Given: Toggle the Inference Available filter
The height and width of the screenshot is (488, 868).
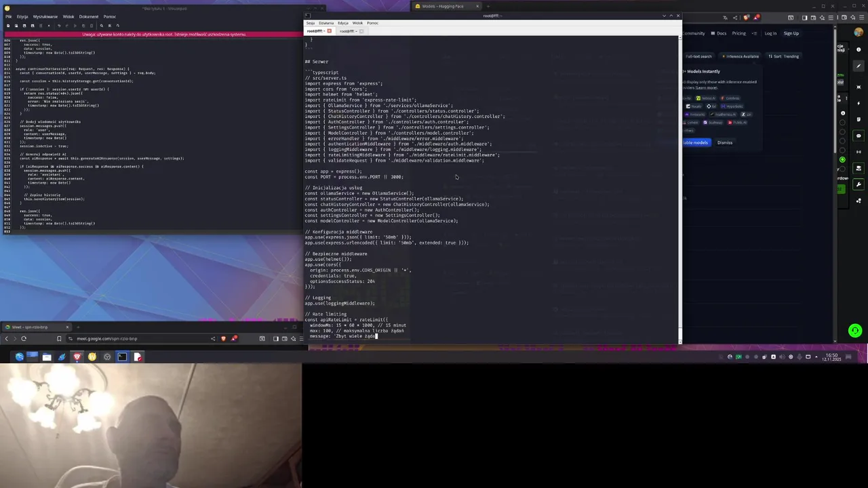Looking at the screenshot, I should pos(741,56).
